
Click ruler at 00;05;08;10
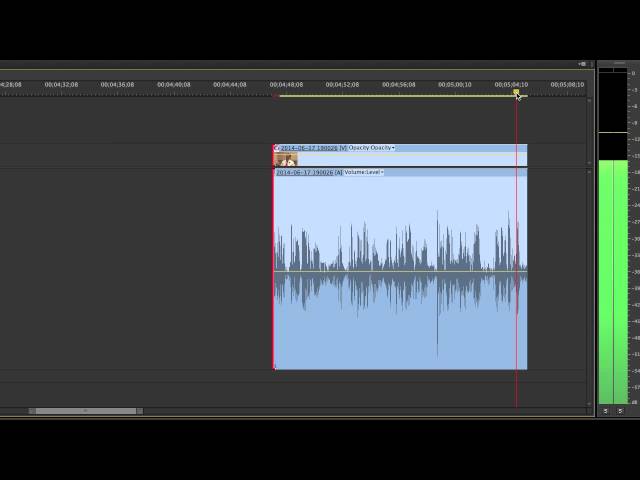click(567, 85)
